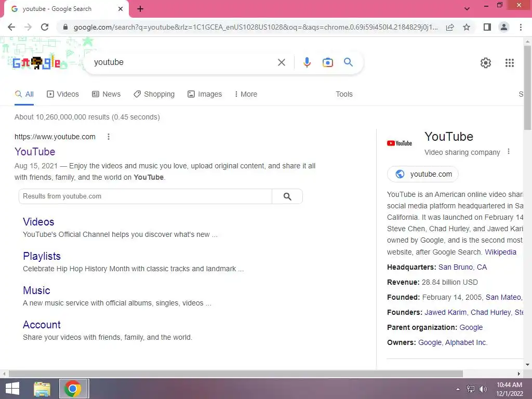
Task: Open network status tray icon
Action: coord(471,389)
